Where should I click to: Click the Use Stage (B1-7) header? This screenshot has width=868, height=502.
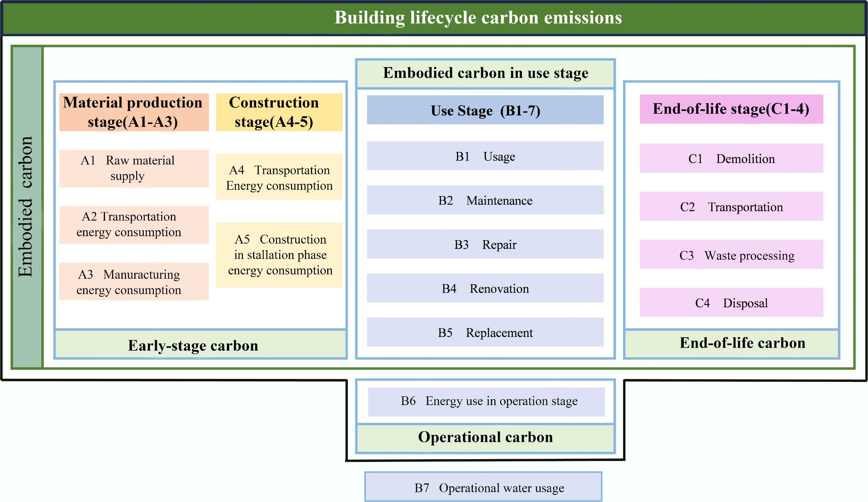pos(485,110)
